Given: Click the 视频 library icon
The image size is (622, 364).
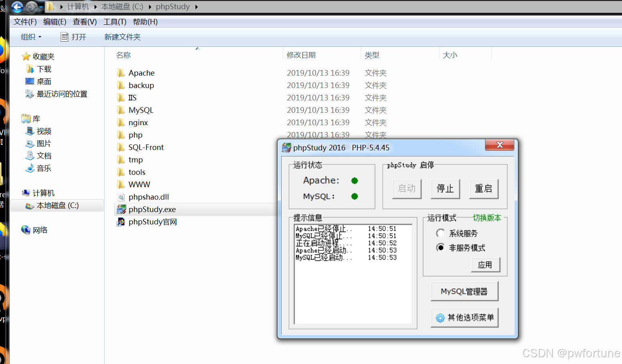Looking at the screenshot, I should tap(30, 131).
